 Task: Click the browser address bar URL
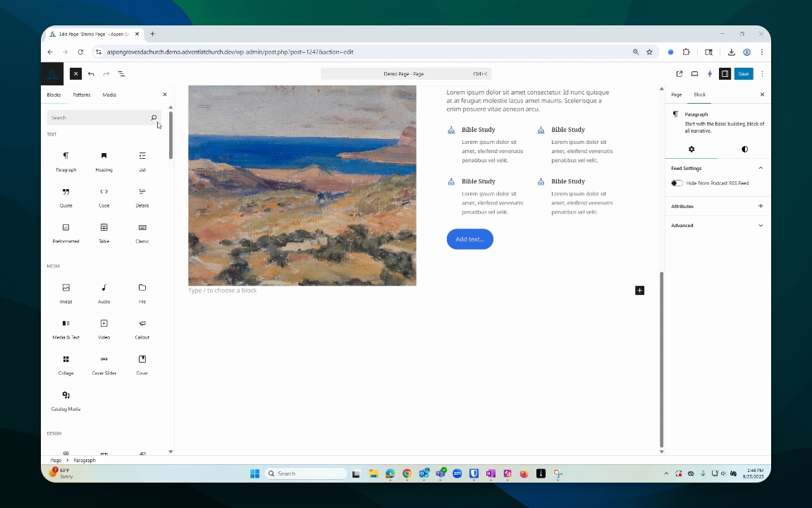click(x=230, y=52)
